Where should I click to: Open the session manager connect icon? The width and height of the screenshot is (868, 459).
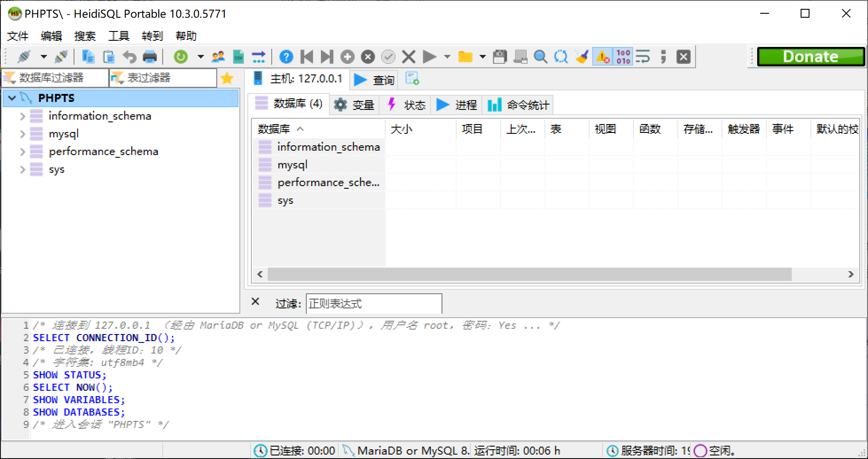pyautogui.click(x=24, y=57)
